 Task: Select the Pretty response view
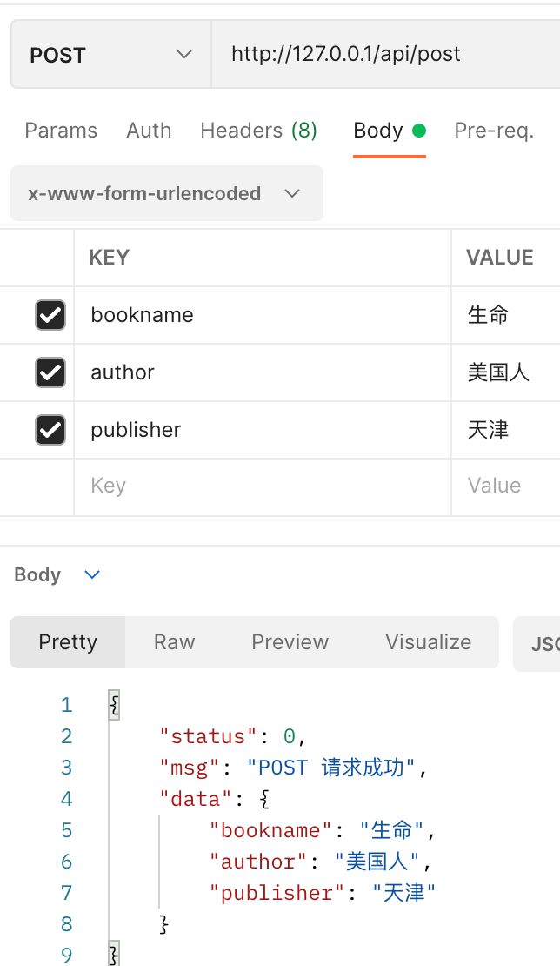pyautogui.click(x=68, y=642)
